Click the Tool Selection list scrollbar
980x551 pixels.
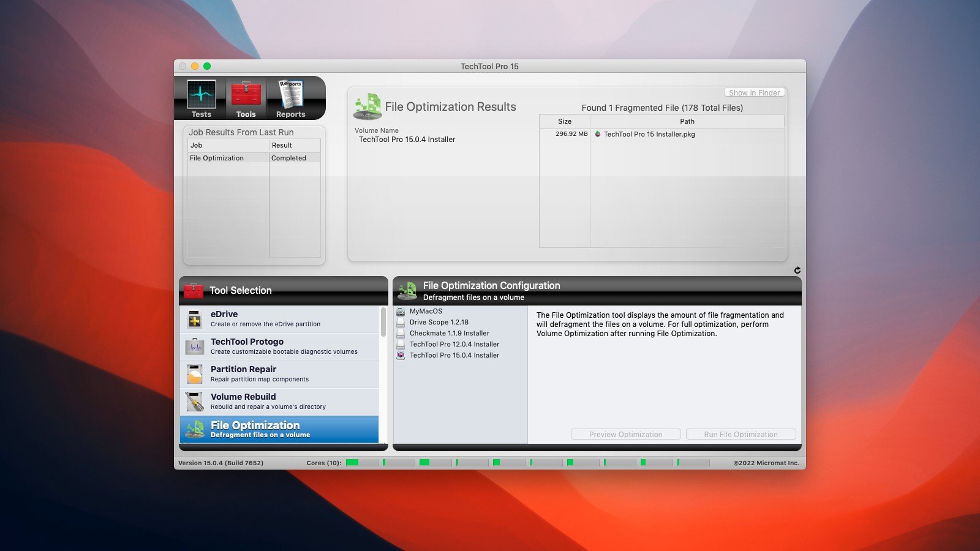pyautogui.click(x=383, y=323)
